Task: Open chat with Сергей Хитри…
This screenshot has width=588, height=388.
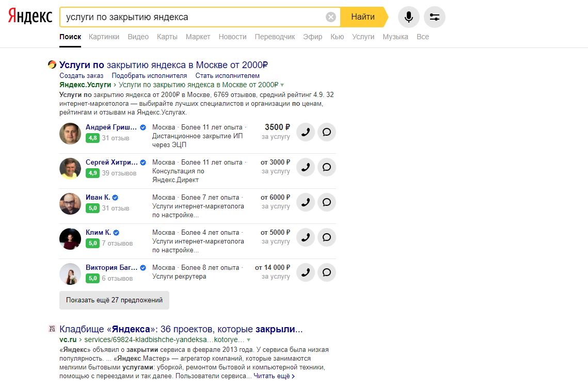Action: coord(327,167)
